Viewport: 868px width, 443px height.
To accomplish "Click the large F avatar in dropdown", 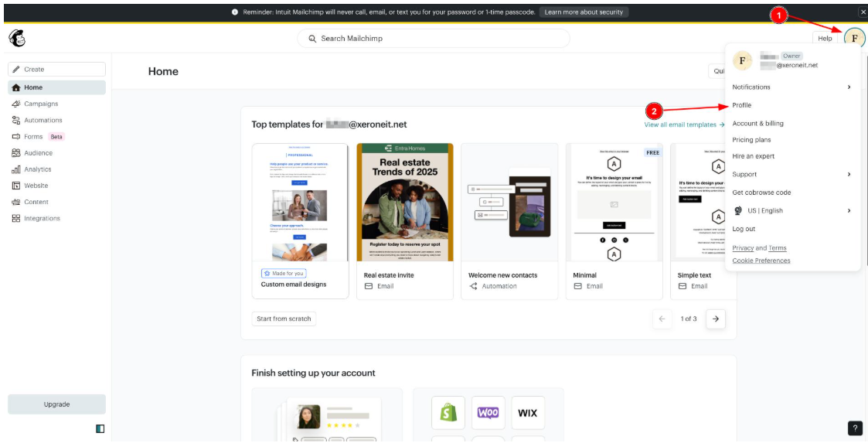I will pyautogui.click(x=742, y=60).
